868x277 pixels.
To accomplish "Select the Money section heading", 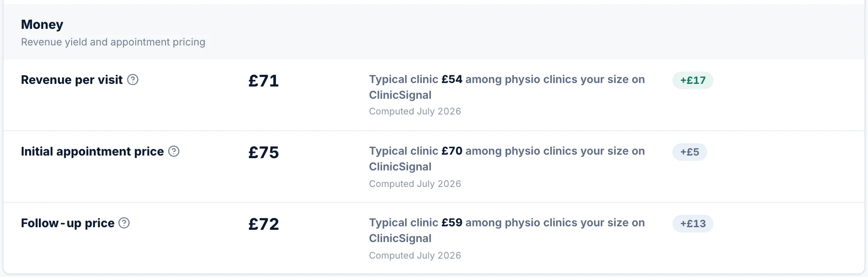I will pos(42,24).
